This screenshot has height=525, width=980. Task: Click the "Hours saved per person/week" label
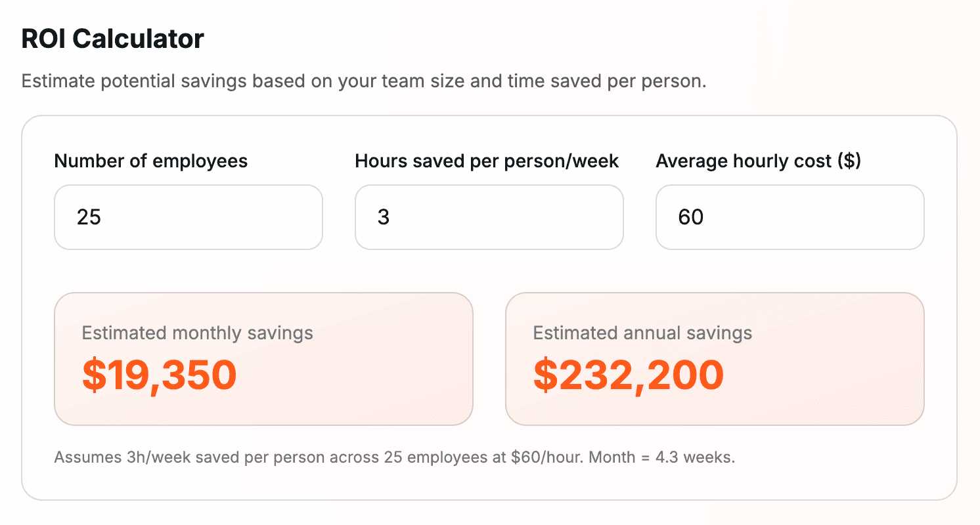pyautogui.click(x=487, y=161)
